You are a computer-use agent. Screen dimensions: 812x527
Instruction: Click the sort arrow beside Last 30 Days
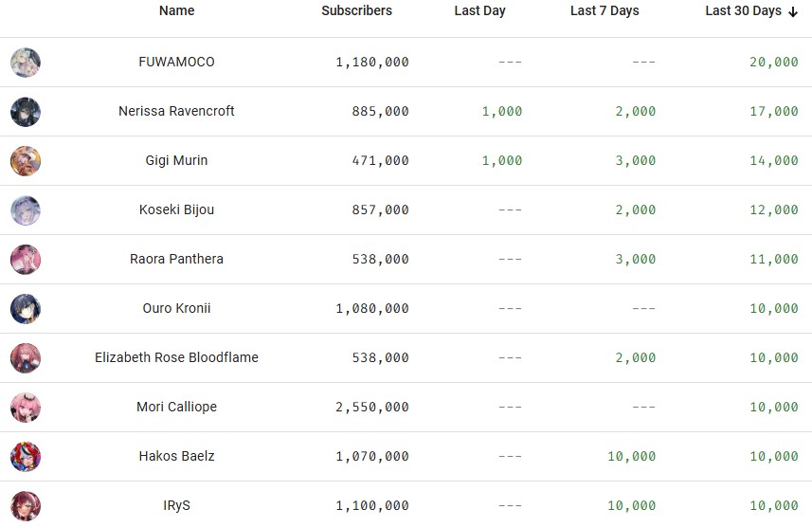(793, 11)
